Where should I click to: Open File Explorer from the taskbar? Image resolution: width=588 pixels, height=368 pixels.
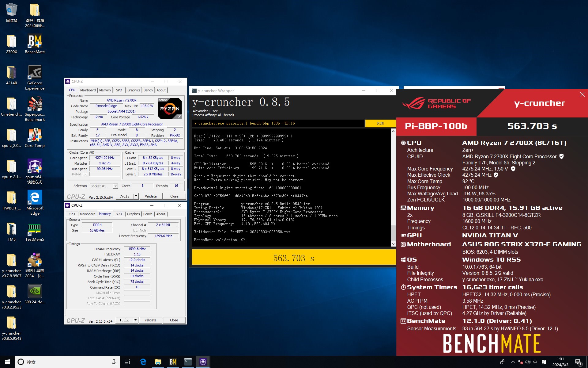pos(158,362)
